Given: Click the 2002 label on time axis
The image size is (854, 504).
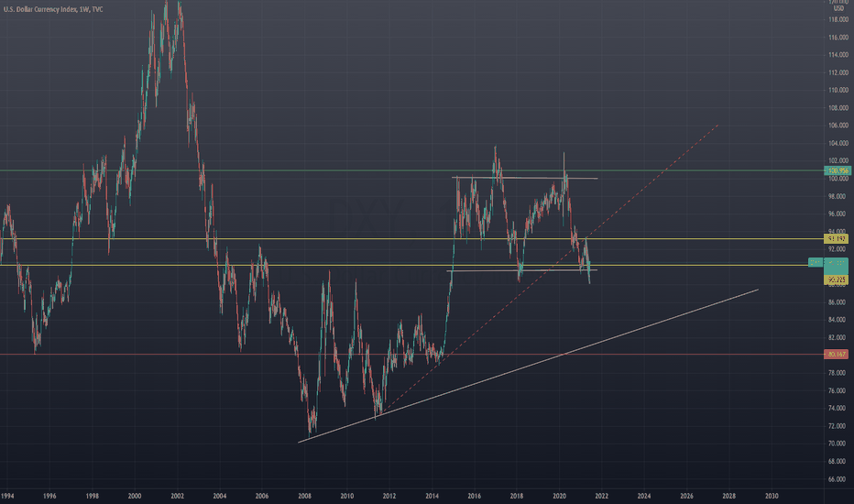Looking at the screenshot, I should click(177, 496).
